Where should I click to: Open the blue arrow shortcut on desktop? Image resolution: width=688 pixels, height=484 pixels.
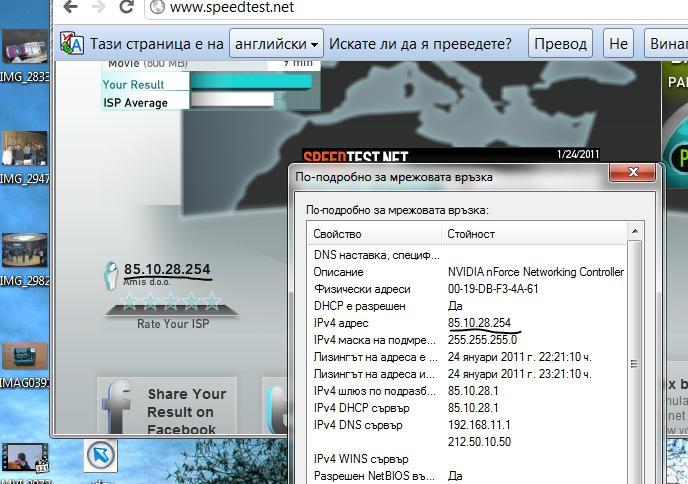[100, 455]
